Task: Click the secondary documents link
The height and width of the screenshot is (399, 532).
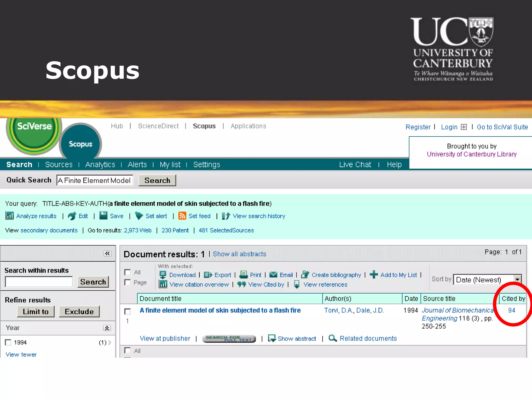Action: 49,230
